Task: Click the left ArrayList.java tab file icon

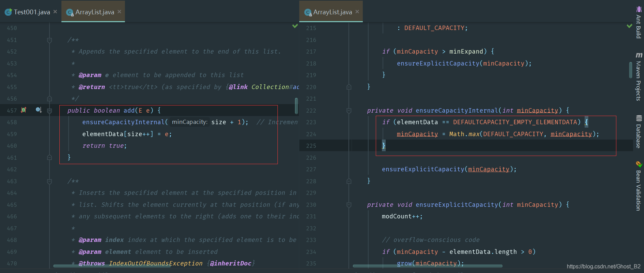Action: click(x=70, y=12)
